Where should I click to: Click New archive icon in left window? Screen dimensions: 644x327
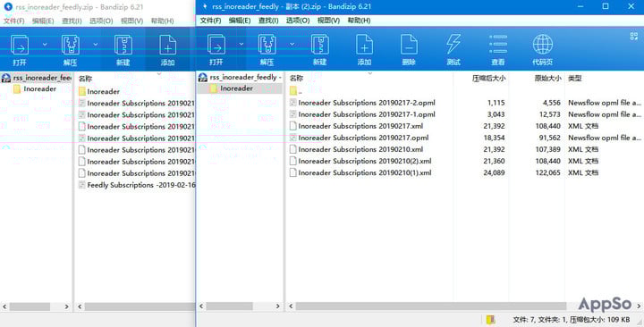[x=123, y=45]
